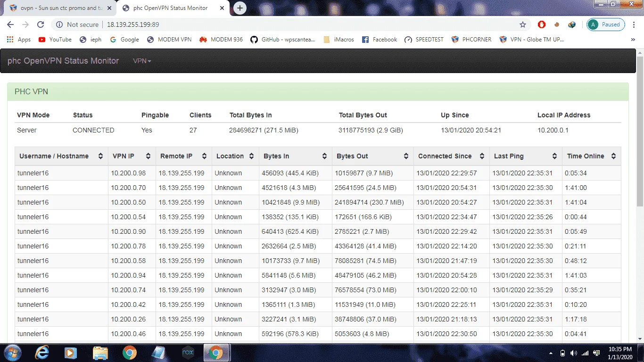644x362 pixels.
Task: Click the volume speaker tray icon
Action: coord(574,353)
